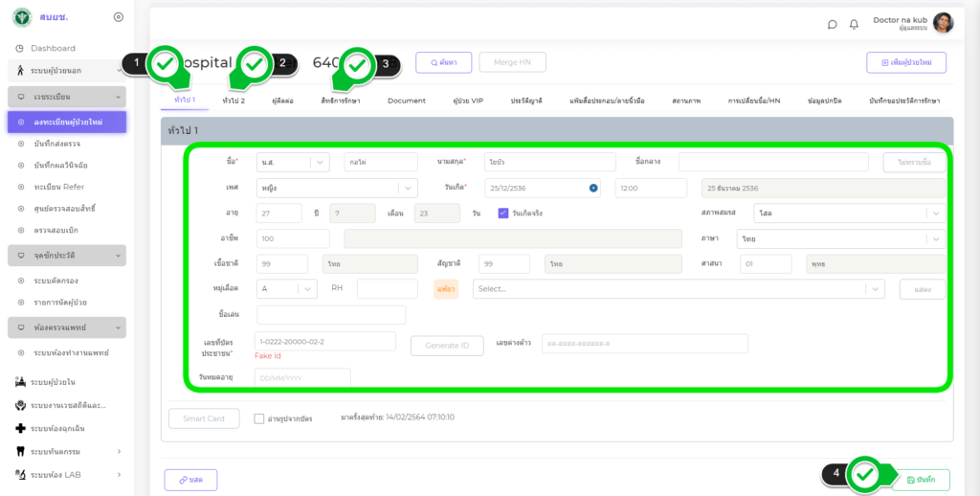Collapse the เวชระเบียน sidebar section
Viewport: 980px width, 496px height.
click(x=119, y=97)
